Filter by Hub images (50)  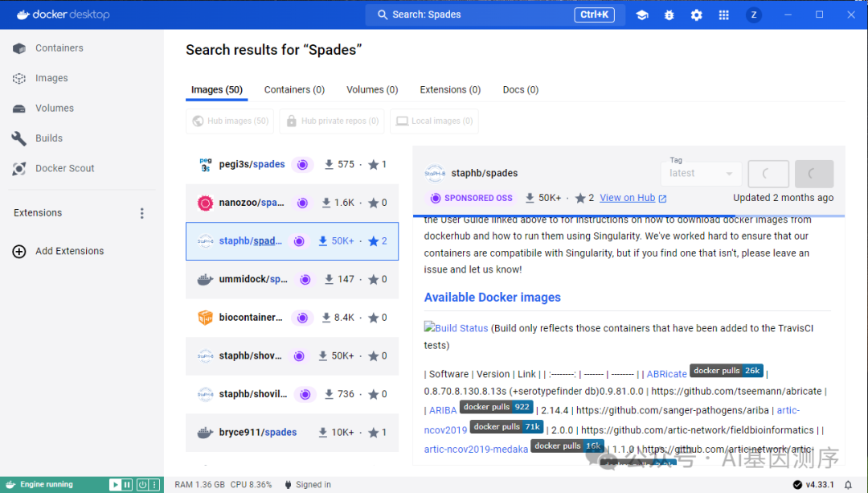[230, 121]
